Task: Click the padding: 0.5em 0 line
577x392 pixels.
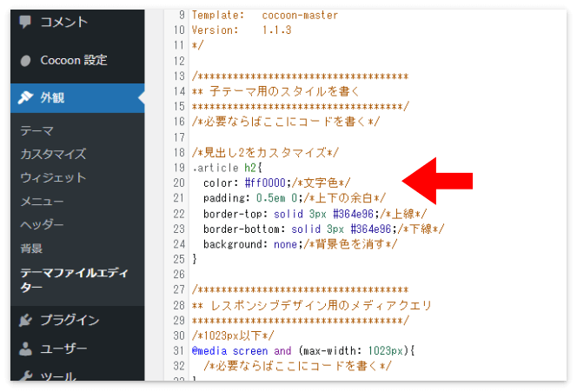Action: (x=294, y=198)
